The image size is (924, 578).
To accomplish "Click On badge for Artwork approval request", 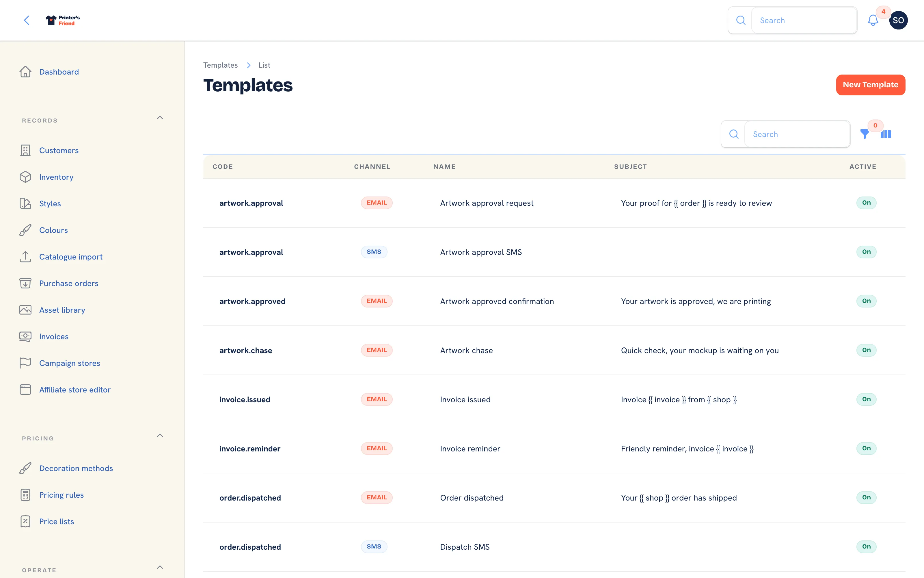I will pos(866,203).
